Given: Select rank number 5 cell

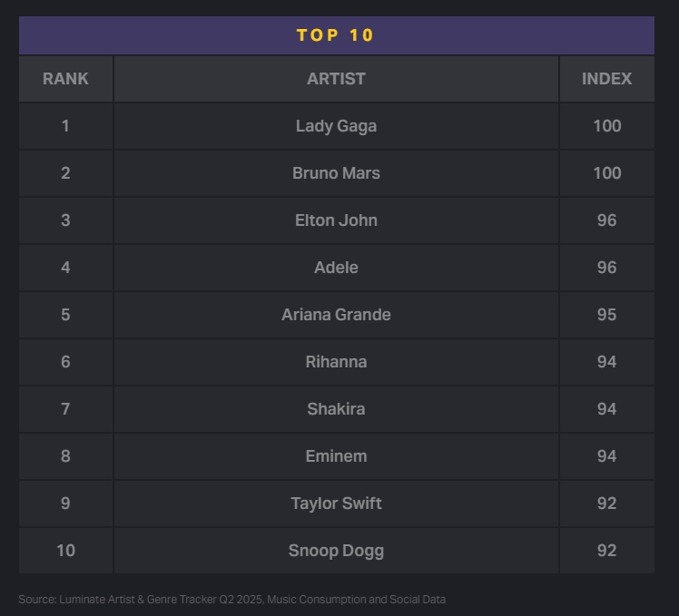Looking at the screenshot, I should [65, 315].
